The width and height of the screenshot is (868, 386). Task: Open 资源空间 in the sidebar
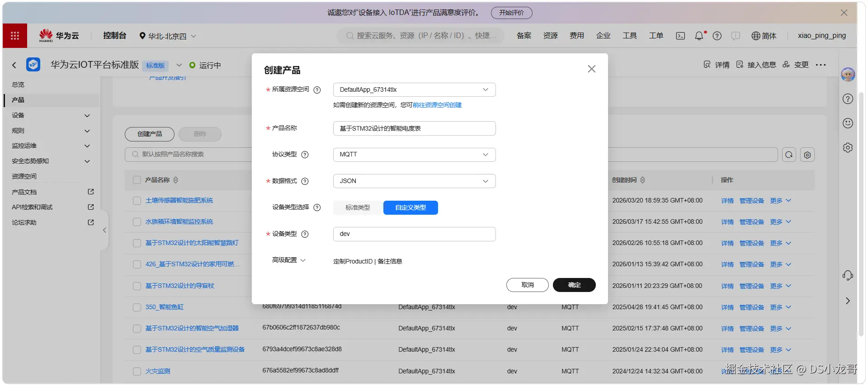pos(24,176)
